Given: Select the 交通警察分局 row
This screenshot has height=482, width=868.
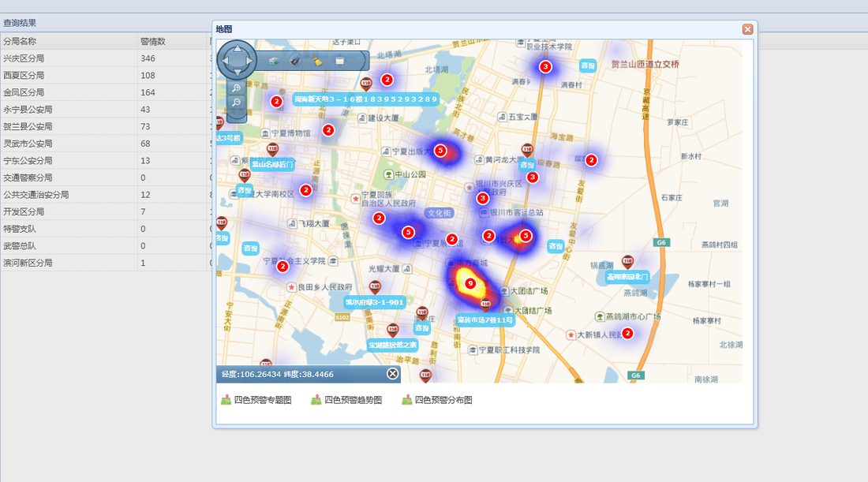Looking at the screenshot, I should (x=105, y=177).
